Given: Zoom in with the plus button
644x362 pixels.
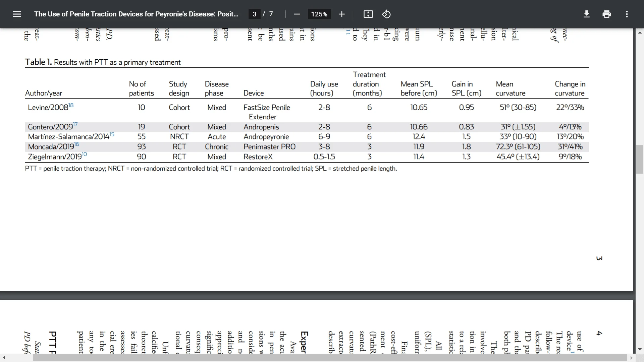Looking at the screenshot, I should [341, 14].
